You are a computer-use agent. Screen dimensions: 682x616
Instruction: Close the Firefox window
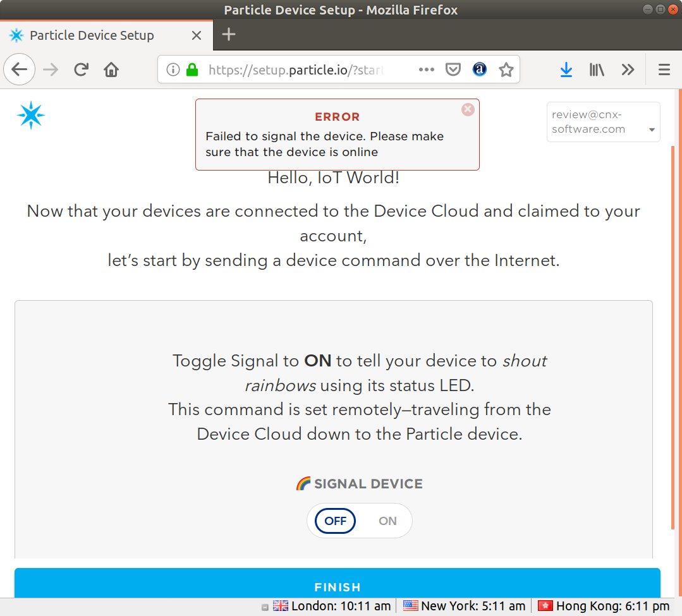coord(673,9)
